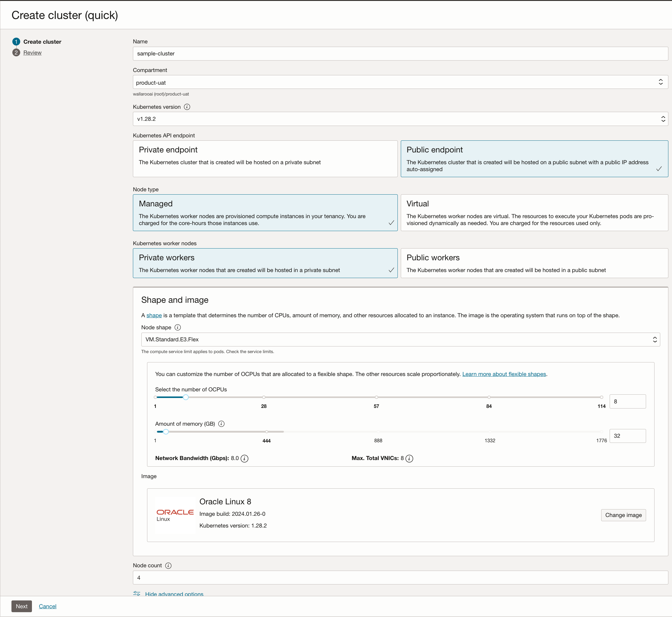The height and width of the screenshot is (617, 672).
Task: Select the Public workers option
Action: click(534, 263)
